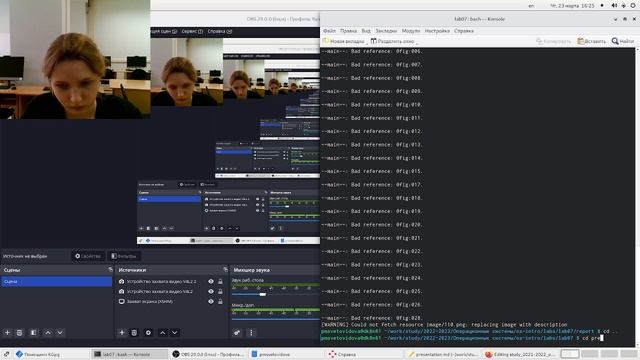Lock screen capture (XSHM) source
Screen dimensions: 640x360
pos(220,302)
